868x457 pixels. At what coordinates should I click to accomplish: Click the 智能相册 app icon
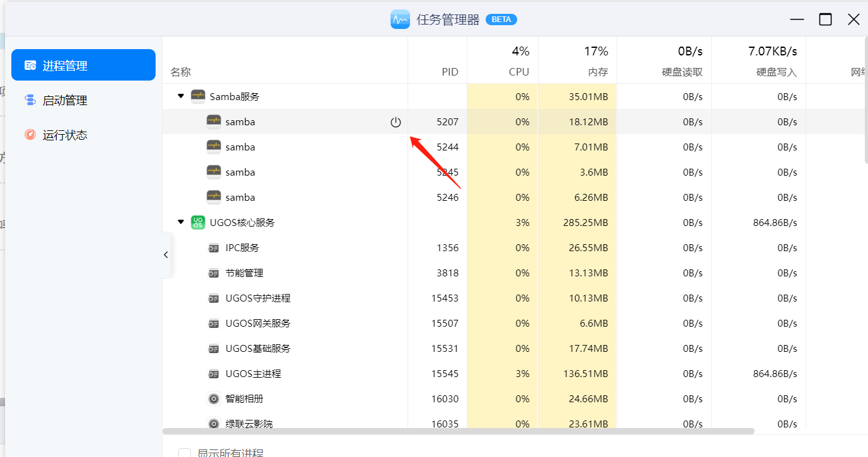point(214,398)
